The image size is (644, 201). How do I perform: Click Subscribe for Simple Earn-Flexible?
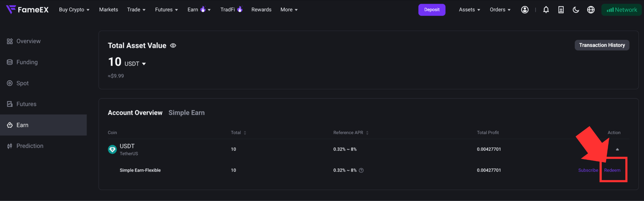pyautogui.click(x=588, y=170)
